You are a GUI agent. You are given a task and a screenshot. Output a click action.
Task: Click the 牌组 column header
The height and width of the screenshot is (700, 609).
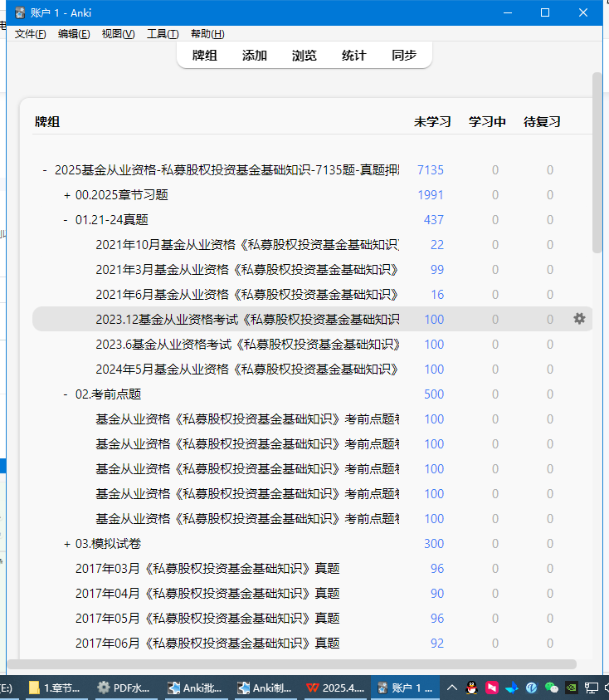click(x=47, y=122)
